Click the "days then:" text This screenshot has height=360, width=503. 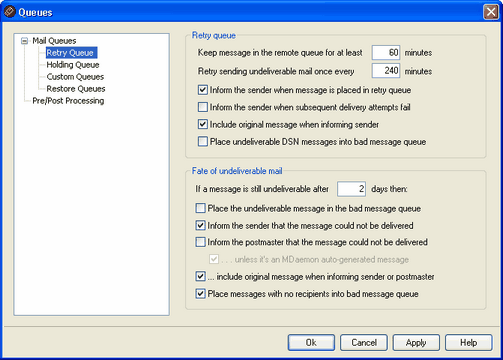tap(389, 189)
